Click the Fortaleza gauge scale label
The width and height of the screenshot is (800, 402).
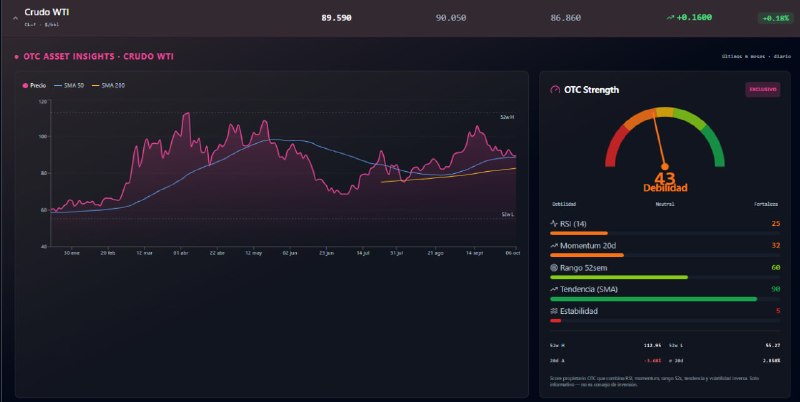point(766,204)
